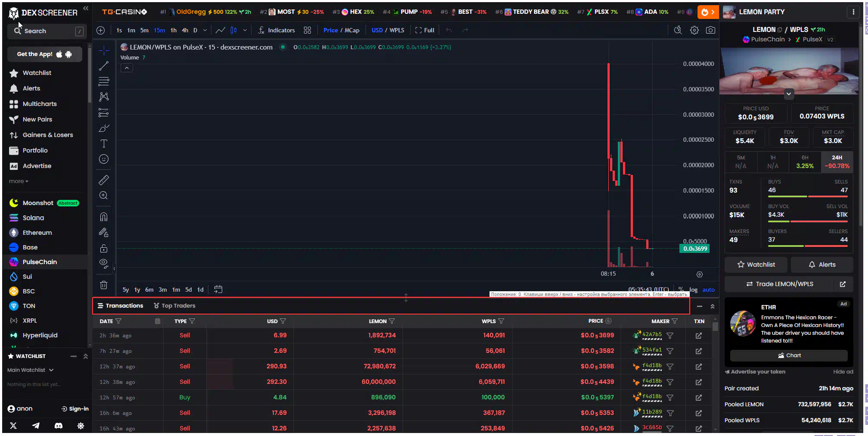Viewport: 868px width, 436px height.
Task: Take a chart snapshot with camera icon
Action: pos(711,30)
